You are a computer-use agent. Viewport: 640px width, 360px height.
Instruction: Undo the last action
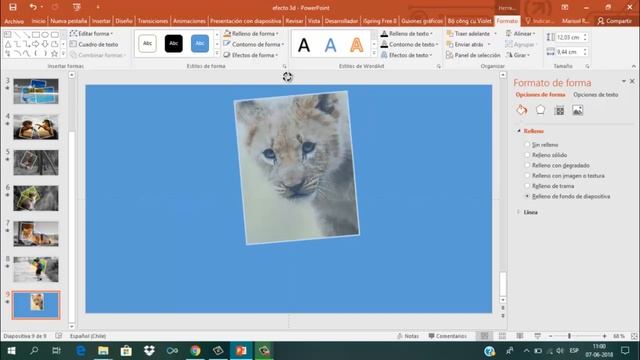(x=33, y=7)
